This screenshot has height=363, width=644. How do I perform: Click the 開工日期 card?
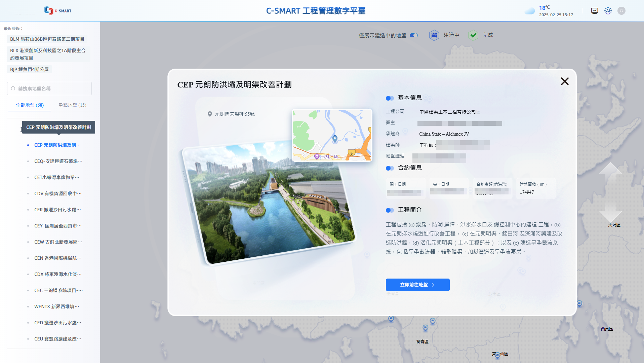[406, 188]
